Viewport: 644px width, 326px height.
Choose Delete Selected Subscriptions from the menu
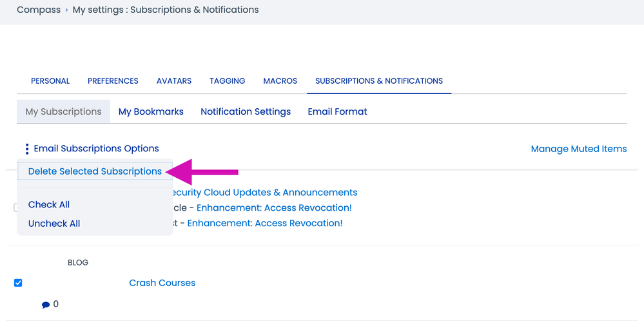click(x=95, y=171)
